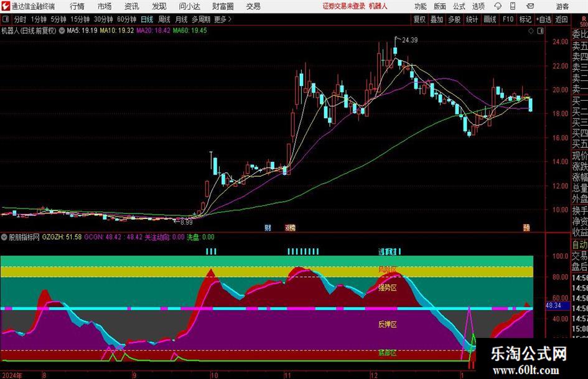Click the MA10: 19.32 value

116,30
